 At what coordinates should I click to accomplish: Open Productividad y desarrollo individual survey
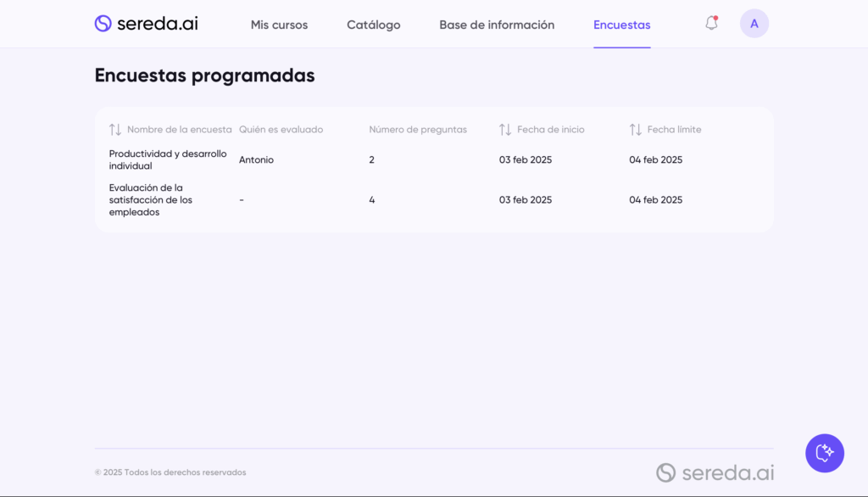coord(168,159)
